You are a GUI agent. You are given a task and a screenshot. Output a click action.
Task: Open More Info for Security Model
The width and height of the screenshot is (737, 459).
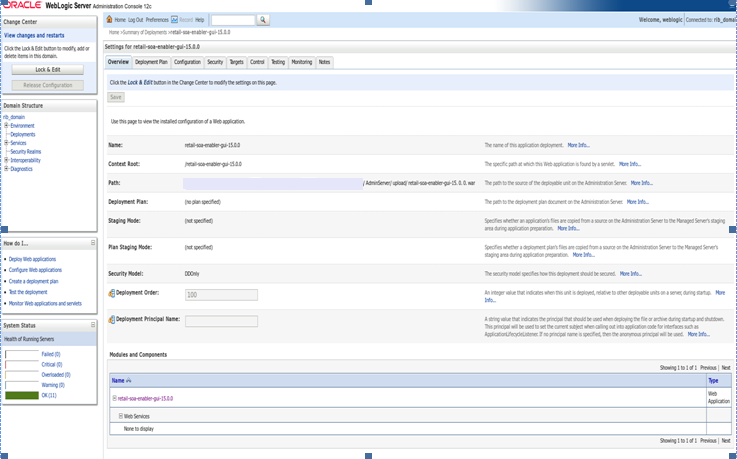coord(631,274)
